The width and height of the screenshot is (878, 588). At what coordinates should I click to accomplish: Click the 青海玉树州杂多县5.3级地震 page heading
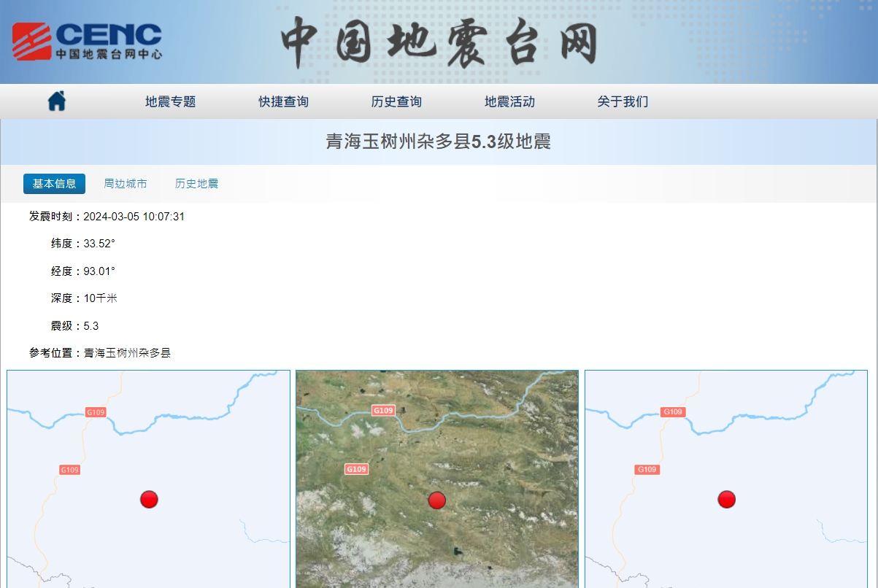tap(438, 142)
